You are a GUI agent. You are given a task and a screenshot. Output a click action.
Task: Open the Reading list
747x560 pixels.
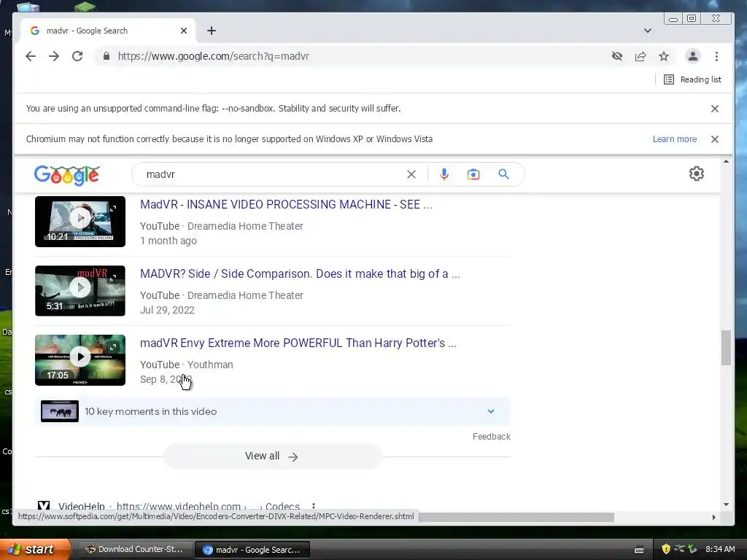(x=692, y=79)
